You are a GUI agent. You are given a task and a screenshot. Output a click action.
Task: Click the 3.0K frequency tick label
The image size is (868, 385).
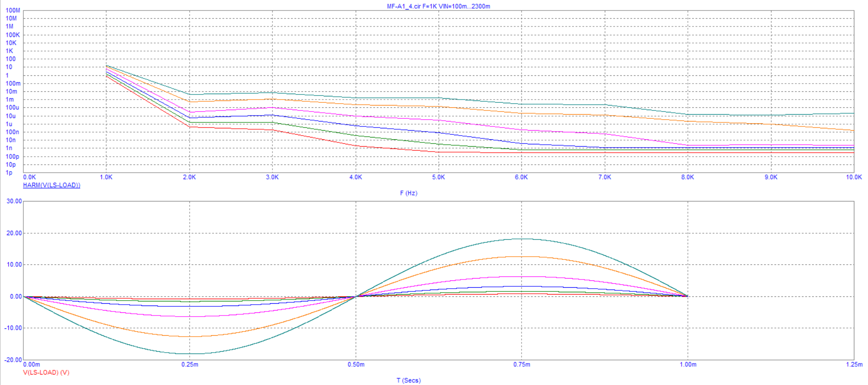click(272, 177)
